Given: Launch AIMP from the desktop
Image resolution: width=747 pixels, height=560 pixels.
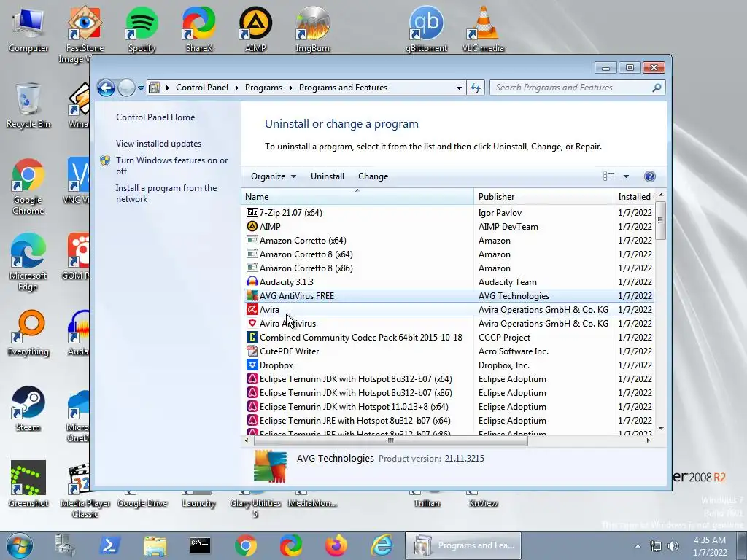Looking at the screenshot, I should tap(255, 28).
